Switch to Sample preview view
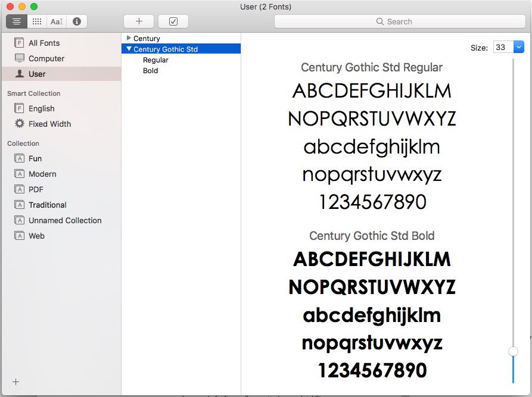 pos(17,21)
